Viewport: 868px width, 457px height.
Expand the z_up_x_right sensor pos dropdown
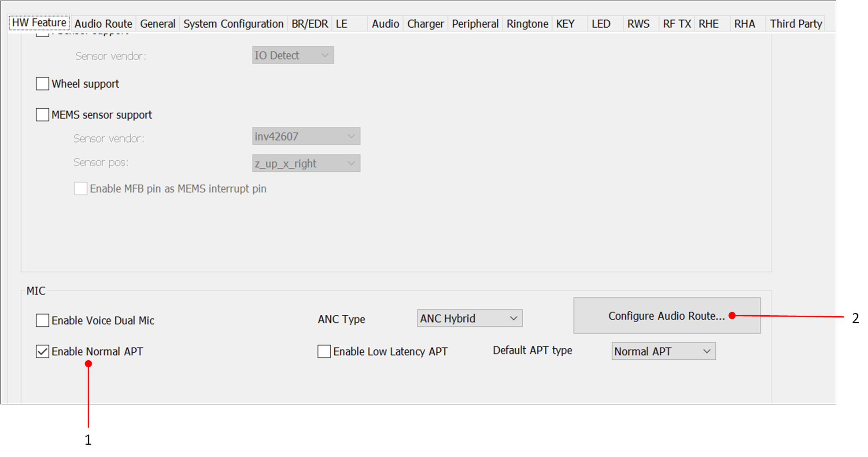pos(306,163)
